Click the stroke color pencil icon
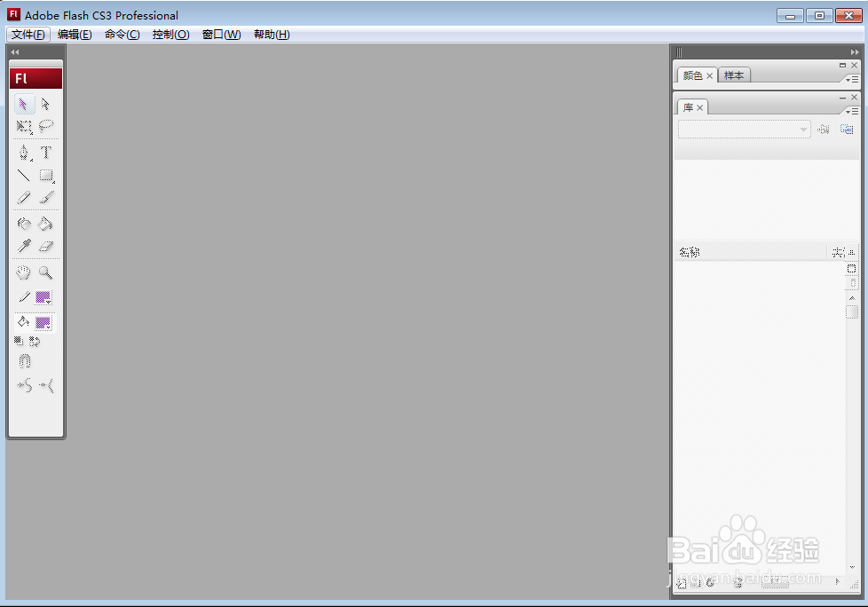 (24, 297)
